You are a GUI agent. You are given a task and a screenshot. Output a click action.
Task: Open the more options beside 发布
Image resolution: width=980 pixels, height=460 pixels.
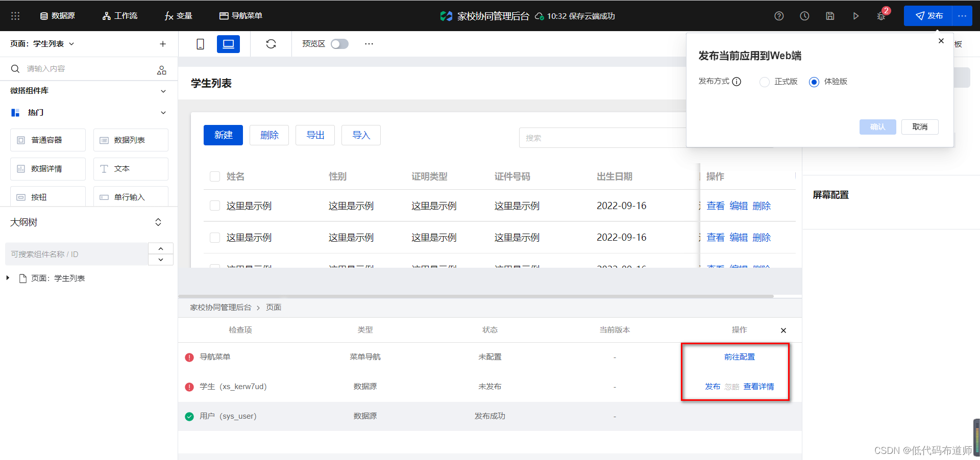tap(962, 16)
